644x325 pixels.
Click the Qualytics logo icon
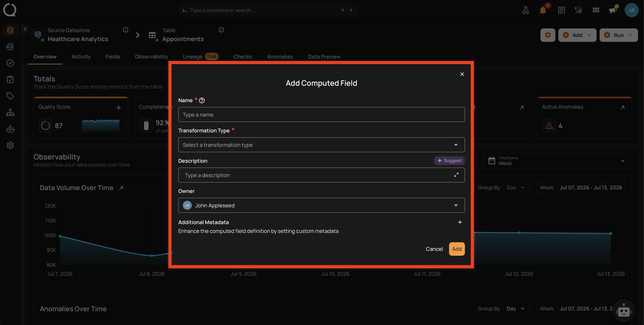(10, 10)
